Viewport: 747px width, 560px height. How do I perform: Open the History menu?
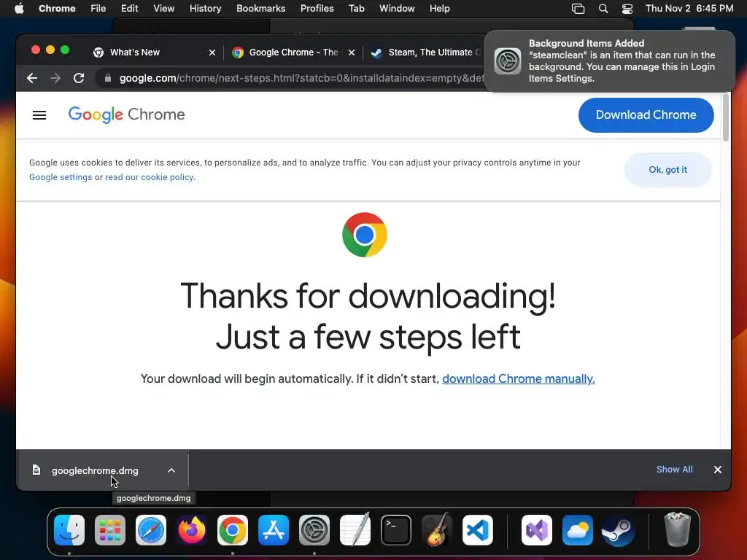(x=205, y=9)
